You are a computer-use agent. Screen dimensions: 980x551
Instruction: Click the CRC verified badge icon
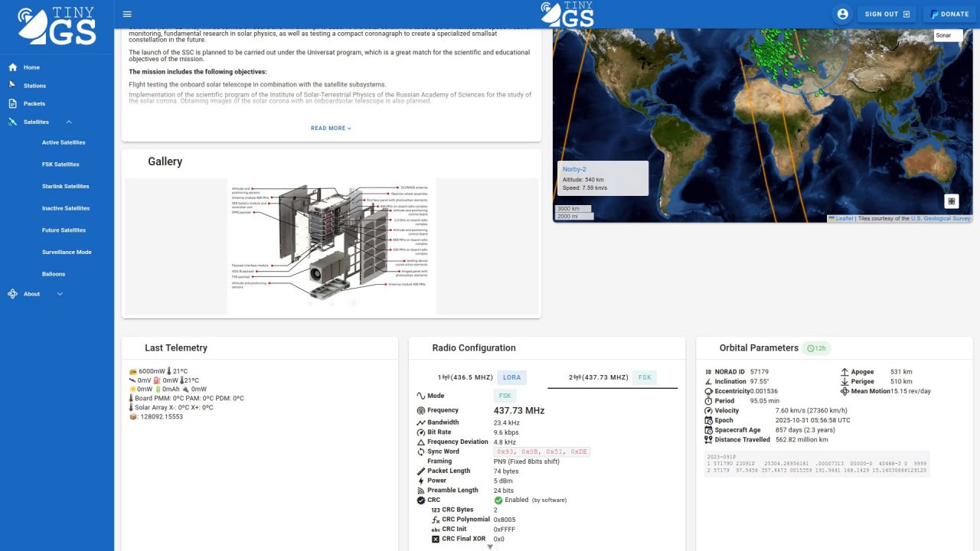(x=420, y=500)
